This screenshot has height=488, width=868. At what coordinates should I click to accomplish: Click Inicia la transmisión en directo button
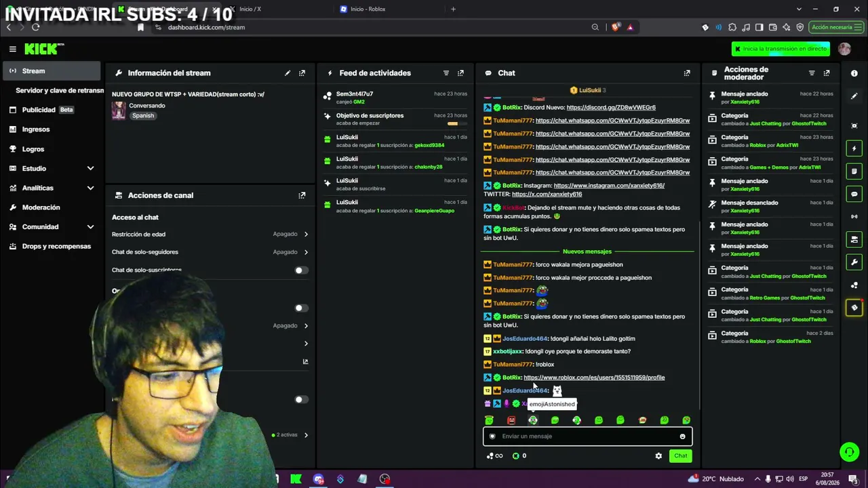tap(781, 49)
